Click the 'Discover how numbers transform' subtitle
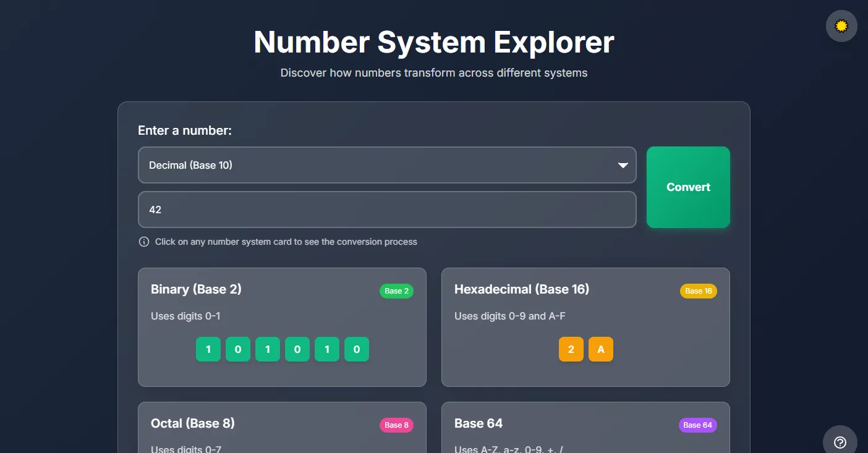 pos(434,73)
